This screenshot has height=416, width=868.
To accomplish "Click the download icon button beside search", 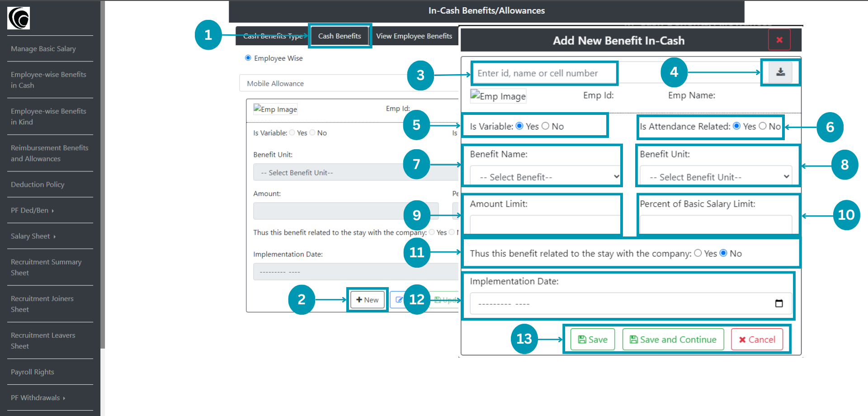I will [780, 72].
